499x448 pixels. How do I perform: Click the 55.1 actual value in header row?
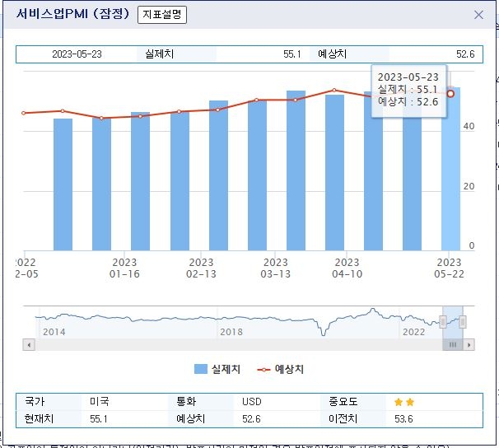point(291,54)
